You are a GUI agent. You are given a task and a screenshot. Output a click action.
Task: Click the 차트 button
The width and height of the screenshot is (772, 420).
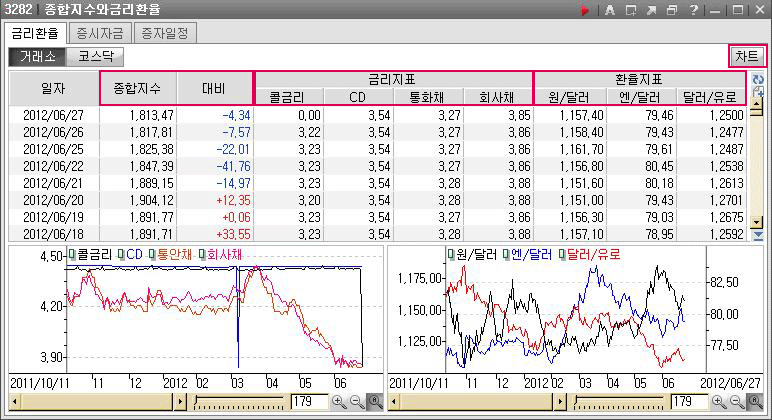click(x=747, y=56)
